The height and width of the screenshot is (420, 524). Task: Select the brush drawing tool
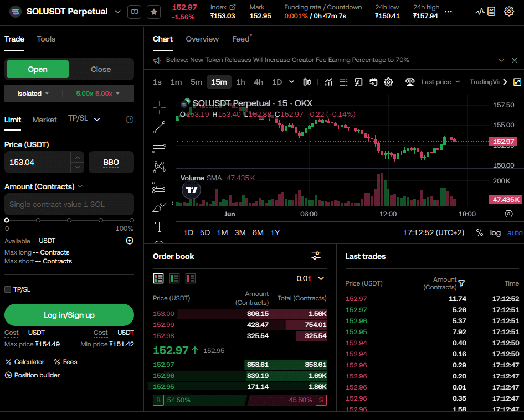159,208
